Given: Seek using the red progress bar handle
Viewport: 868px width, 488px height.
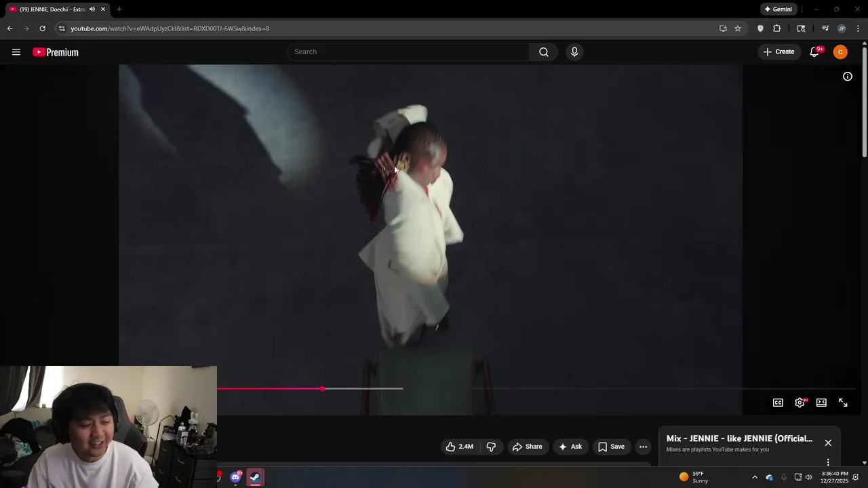Looking at the screenshot, I should (322, 388).
